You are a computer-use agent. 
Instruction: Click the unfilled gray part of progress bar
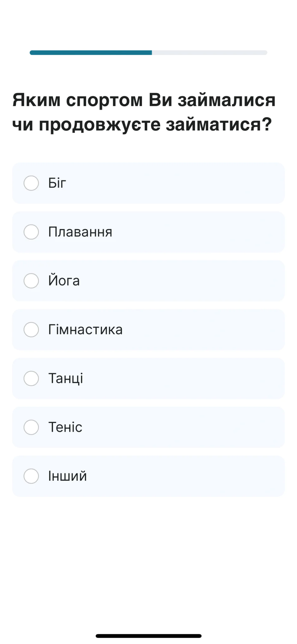[x=209, y=53]
